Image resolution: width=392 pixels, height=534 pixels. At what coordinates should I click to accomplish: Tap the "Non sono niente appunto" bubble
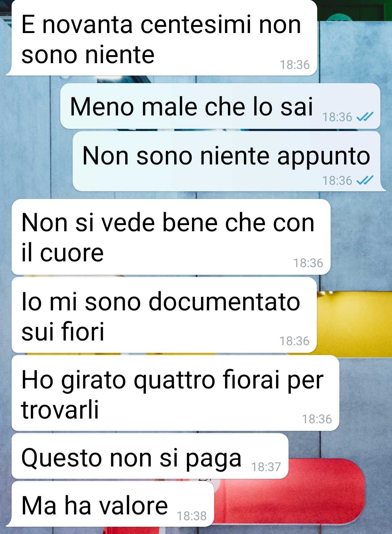click(229, 161)
